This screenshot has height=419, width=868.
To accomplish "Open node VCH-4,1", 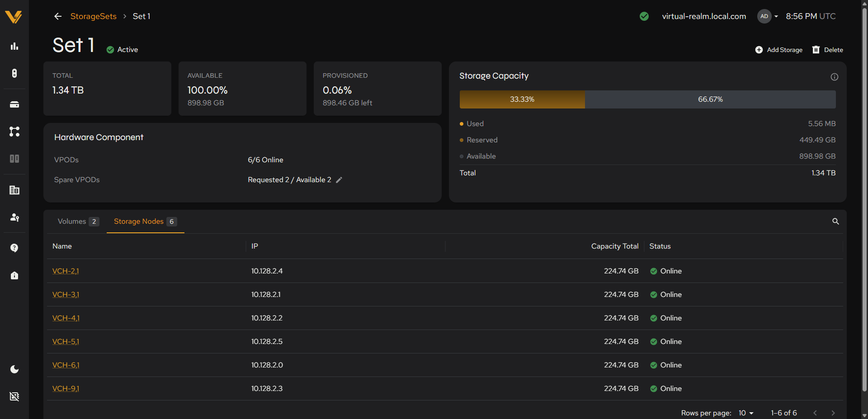I will pyautogui.click(x=66, y=318).
